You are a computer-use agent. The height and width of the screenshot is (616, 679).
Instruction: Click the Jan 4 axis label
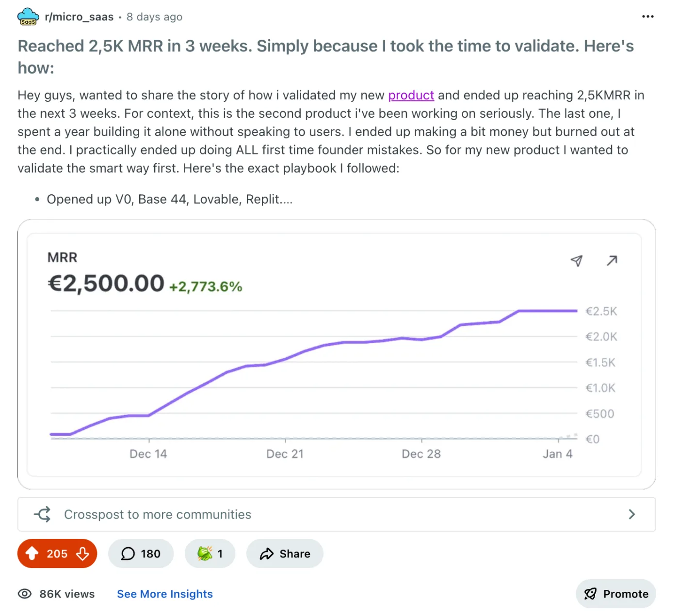point(558,454)
